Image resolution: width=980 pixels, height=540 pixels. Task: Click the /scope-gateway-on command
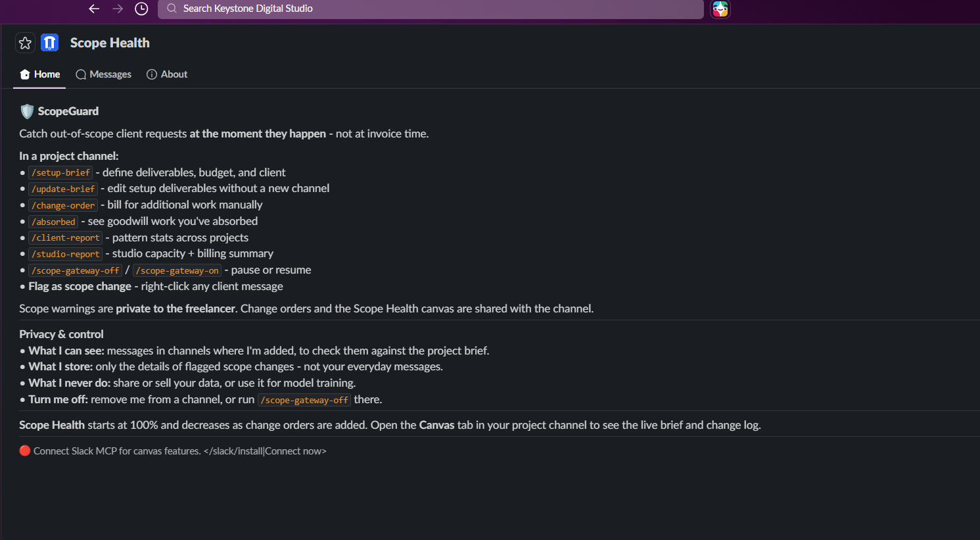[177, 270]
